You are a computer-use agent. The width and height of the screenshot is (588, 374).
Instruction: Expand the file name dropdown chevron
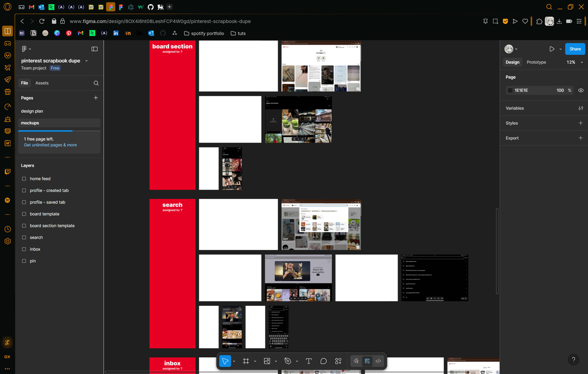(86, 61)
